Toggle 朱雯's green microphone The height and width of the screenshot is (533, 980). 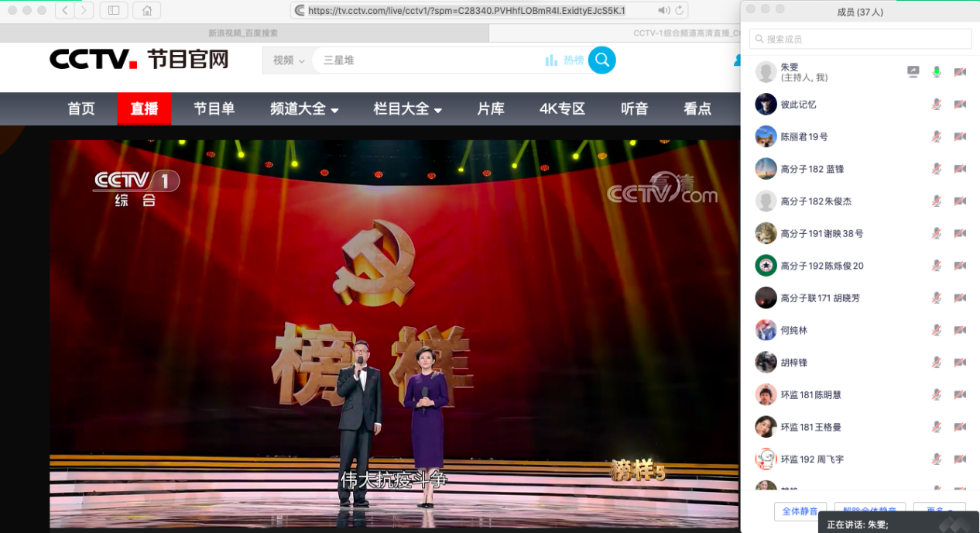click(937, 72)
